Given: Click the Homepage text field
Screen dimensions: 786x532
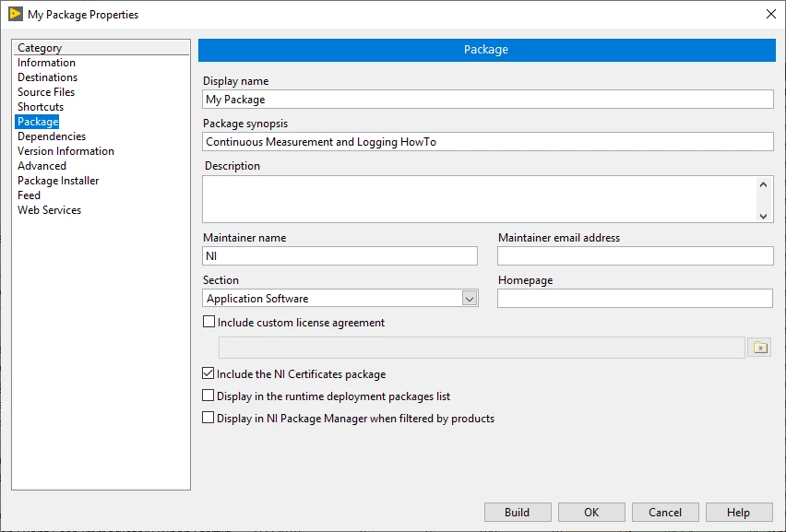Looking at the screenshot, I should pyautogui.click(x=635, y=299).
